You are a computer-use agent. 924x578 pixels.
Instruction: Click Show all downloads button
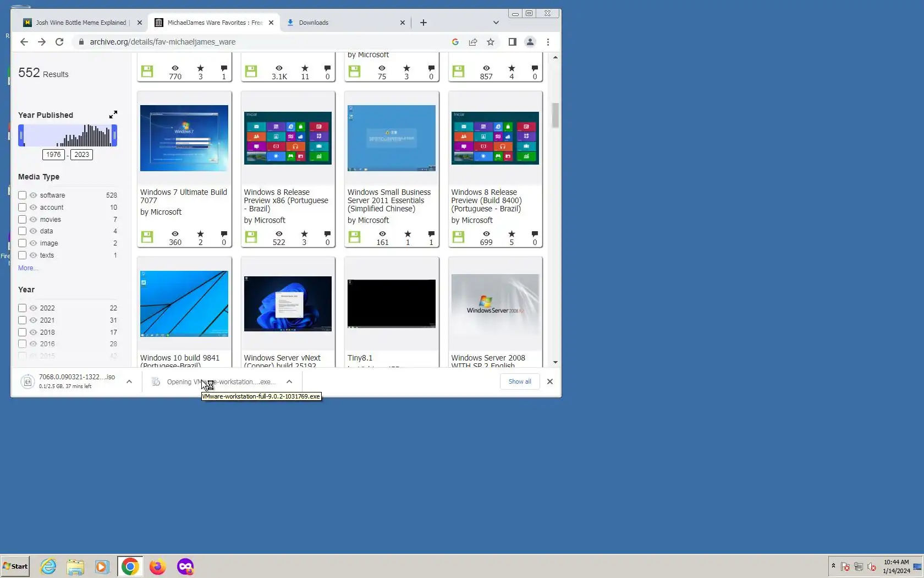click(520, 381)
